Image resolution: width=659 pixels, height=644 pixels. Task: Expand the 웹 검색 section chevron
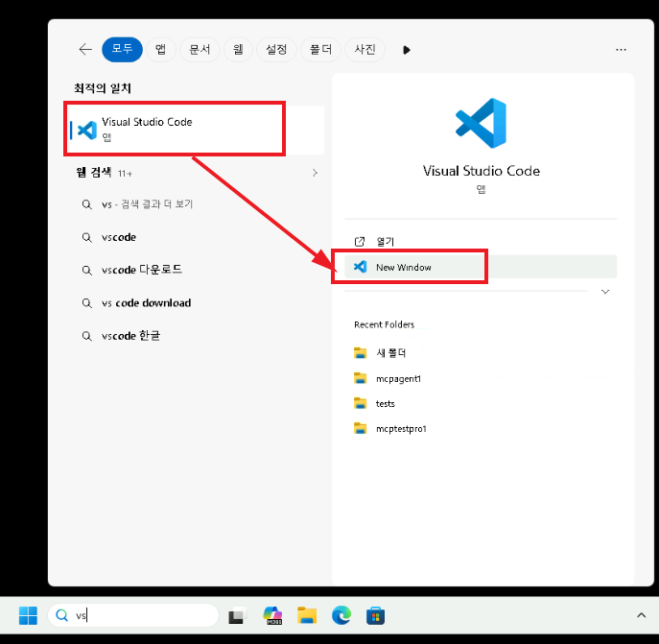click(315, 173)
